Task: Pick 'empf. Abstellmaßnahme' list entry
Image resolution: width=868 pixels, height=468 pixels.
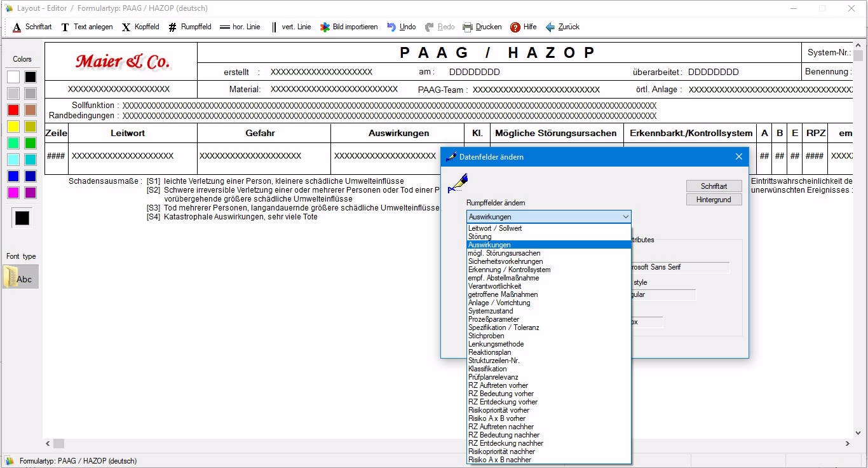Action: [x=503, y=278]
